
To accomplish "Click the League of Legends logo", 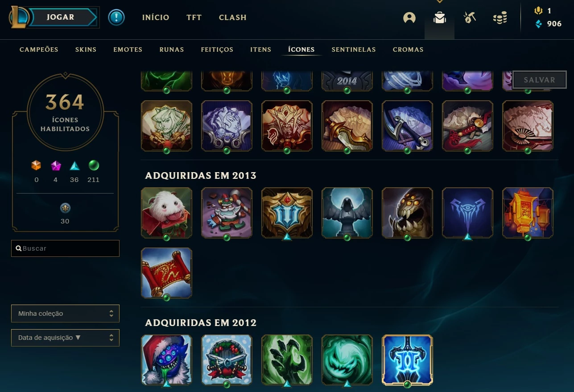I will (x=20, y=17).
